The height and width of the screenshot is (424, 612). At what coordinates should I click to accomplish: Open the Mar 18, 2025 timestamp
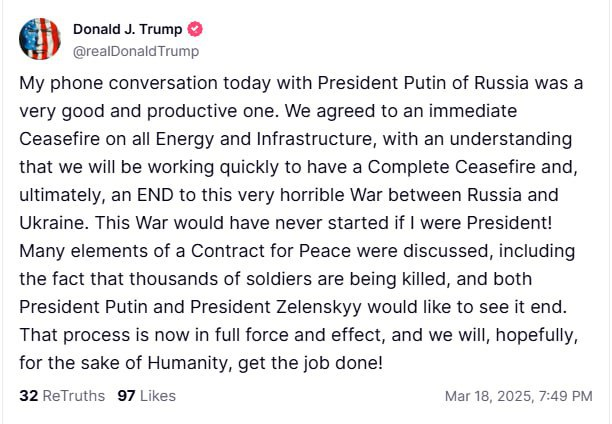pyautogui.click(x=518, y=396)
